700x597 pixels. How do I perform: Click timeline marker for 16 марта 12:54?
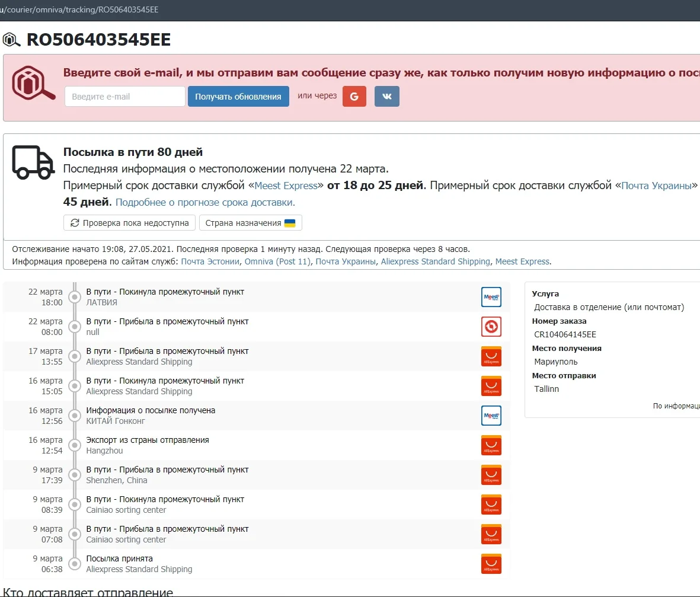coord(75,445)
